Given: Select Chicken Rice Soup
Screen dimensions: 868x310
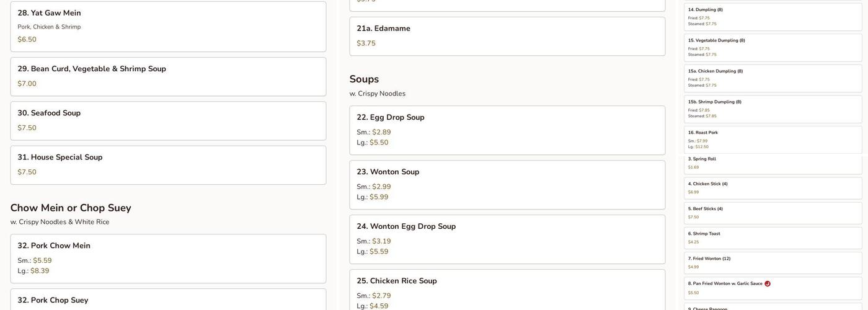Looking at the screenshot, I should (507, 290).
